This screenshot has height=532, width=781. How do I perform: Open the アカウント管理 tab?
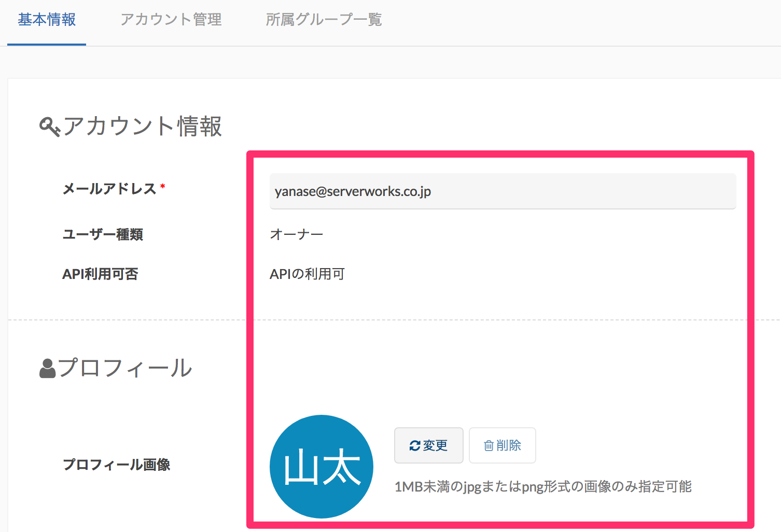click(171, 20)
